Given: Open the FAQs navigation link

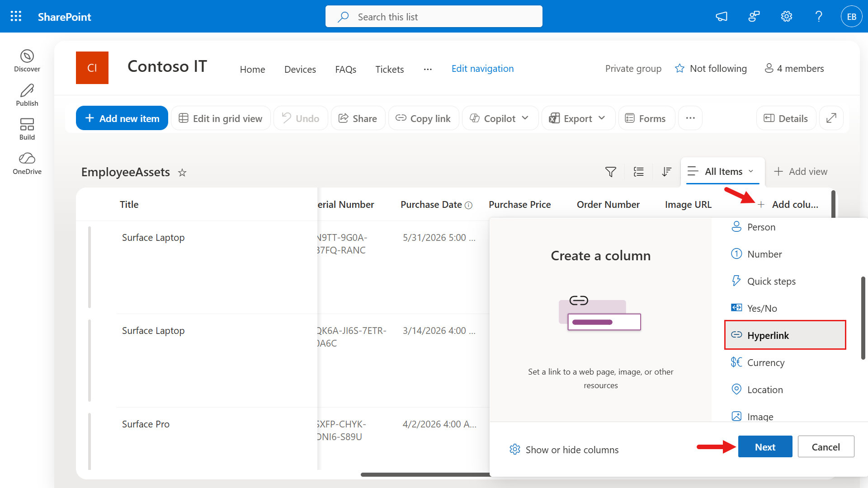Looking at the screenshot, I should [346, 69].
